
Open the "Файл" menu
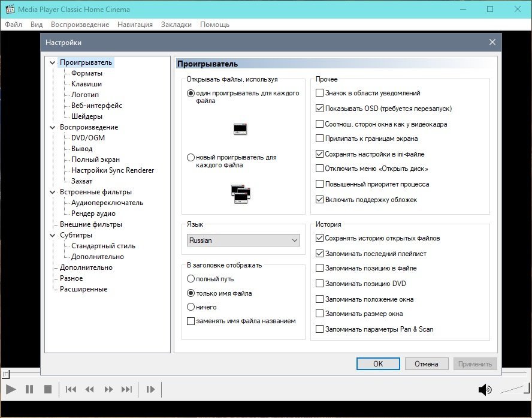click(x=13, y=25)
